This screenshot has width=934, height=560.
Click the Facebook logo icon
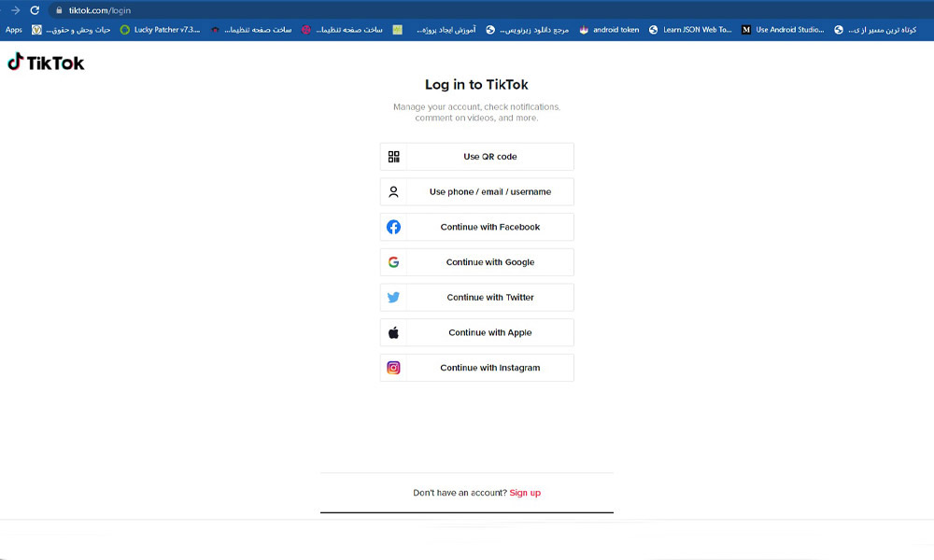(394, 227)
